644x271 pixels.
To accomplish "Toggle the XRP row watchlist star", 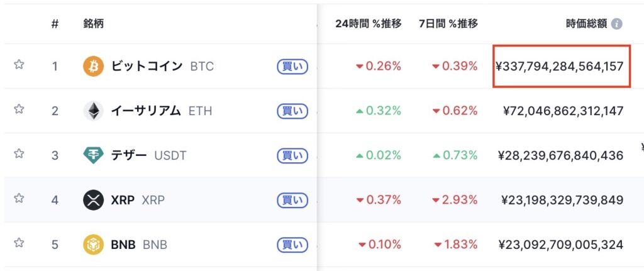I will (x=19, y=199).
